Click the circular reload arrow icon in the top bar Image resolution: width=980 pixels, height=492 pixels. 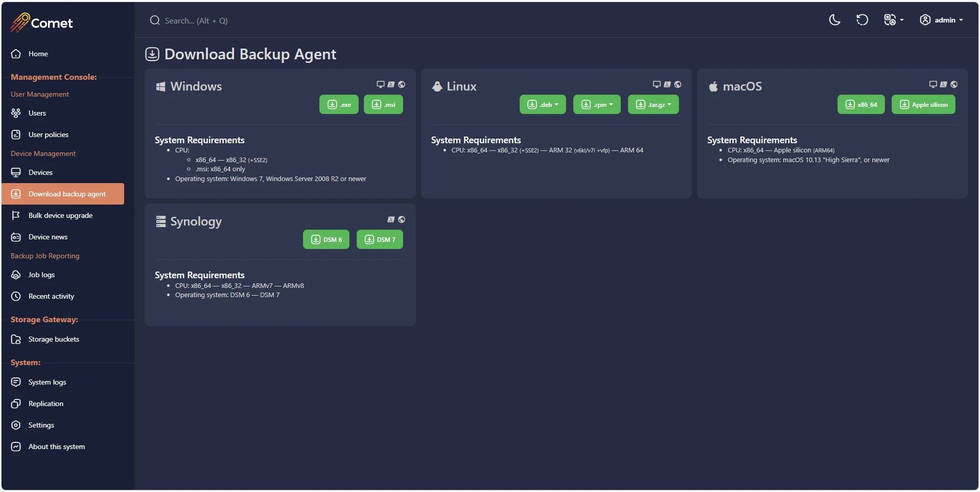tap(862, 20)
